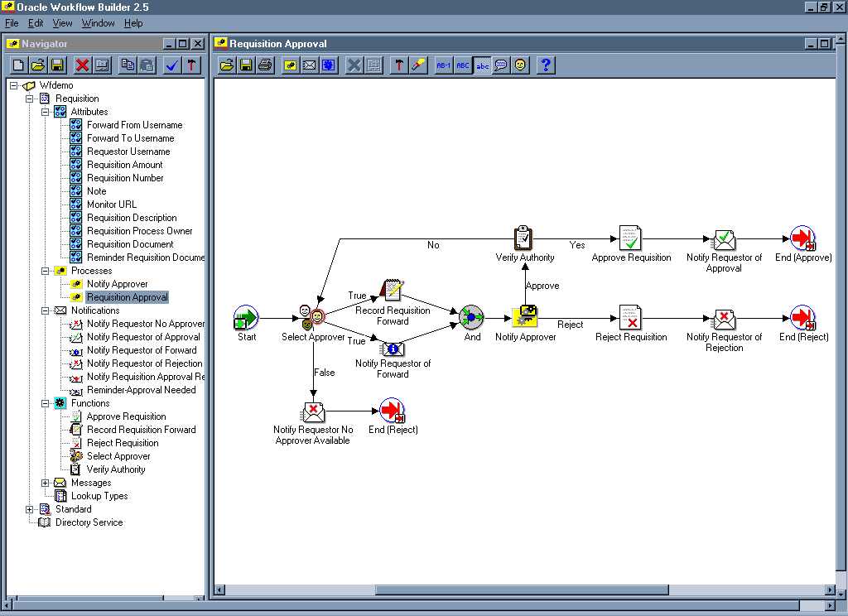
Task: Select the And node in the diagram
Action: (471, 317)
